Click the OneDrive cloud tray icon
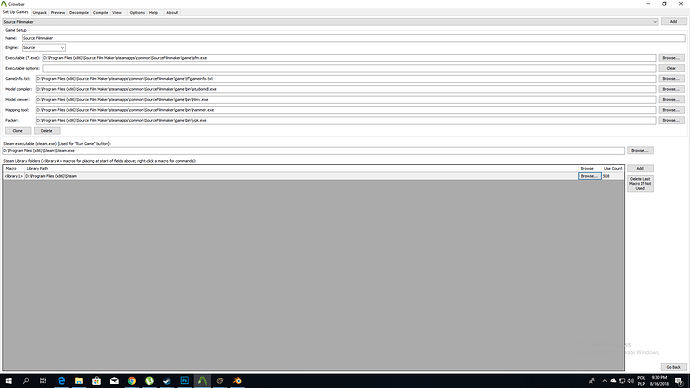 pos(613,381)
